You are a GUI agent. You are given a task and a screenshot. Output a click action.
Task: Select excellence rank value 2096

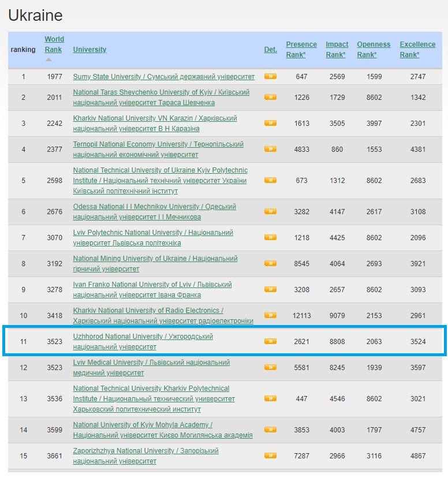[418, 237]
